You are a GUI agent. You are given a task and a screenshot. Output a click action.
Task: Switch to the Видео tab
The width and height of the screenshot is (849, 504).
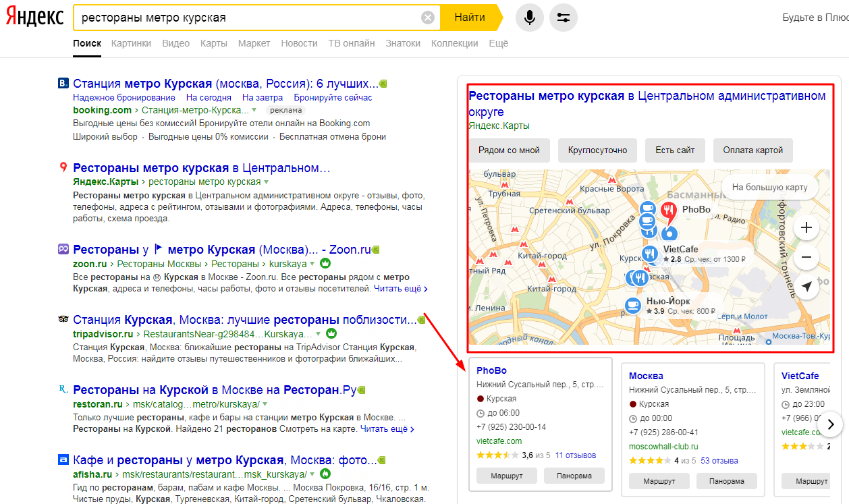click(x=175, y=43)
